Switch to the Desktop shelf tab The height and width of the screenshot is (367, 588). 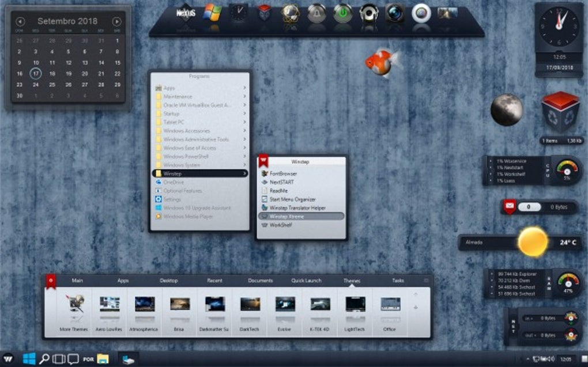[x=169, y=281]
